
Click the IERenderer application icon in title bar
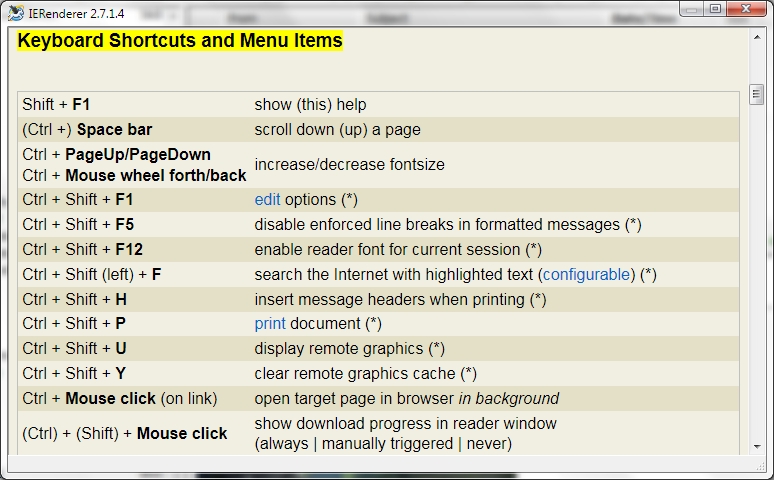click(x=10, y=9)
